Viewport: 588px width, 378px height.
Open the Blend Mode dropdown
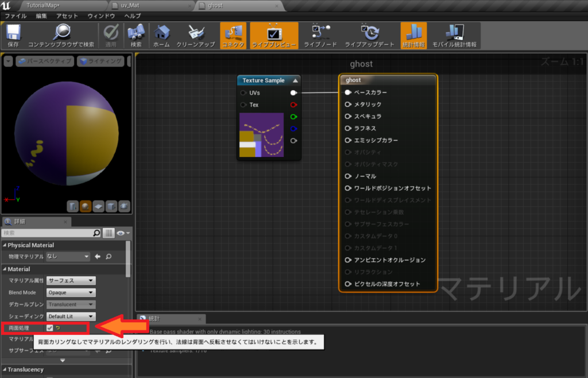point(70,292)
